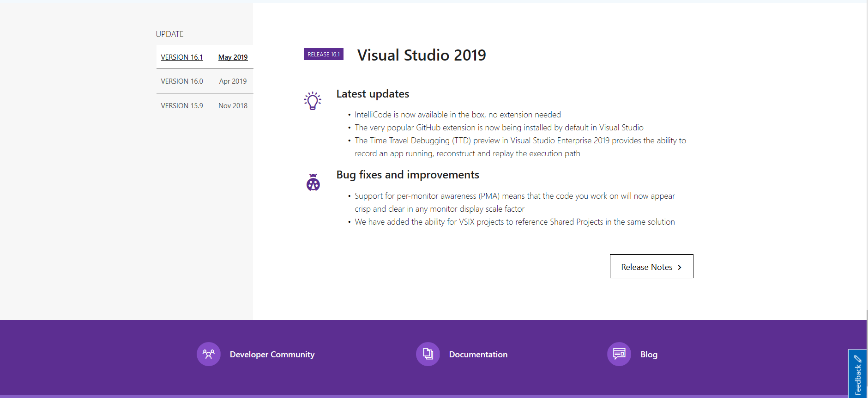Image resolution: width=868 pixels, height=398 pixels.
Task: Click the Bug fixes and improvements heading
Action: [x=408, y=175]
